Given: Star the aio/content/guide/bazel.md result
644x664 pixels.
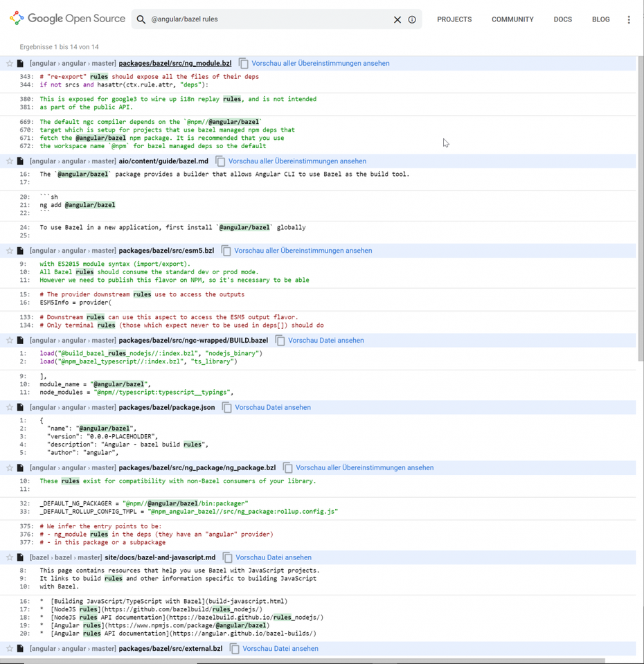Looking at the screenshot, I should (x=10, y=161).
